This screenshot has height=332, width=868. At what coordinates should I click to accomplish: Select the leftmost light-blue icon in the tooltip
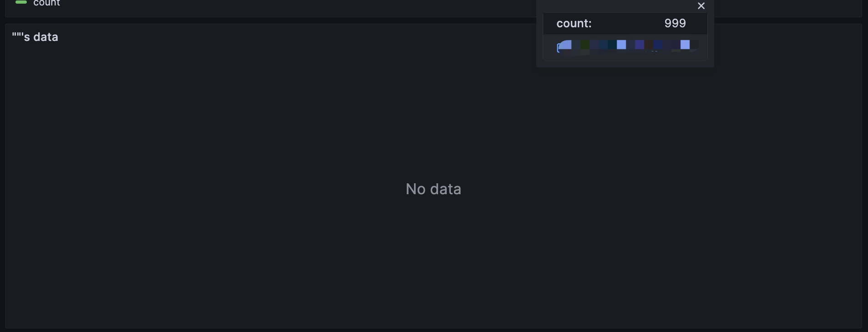[x=565, y=45]
